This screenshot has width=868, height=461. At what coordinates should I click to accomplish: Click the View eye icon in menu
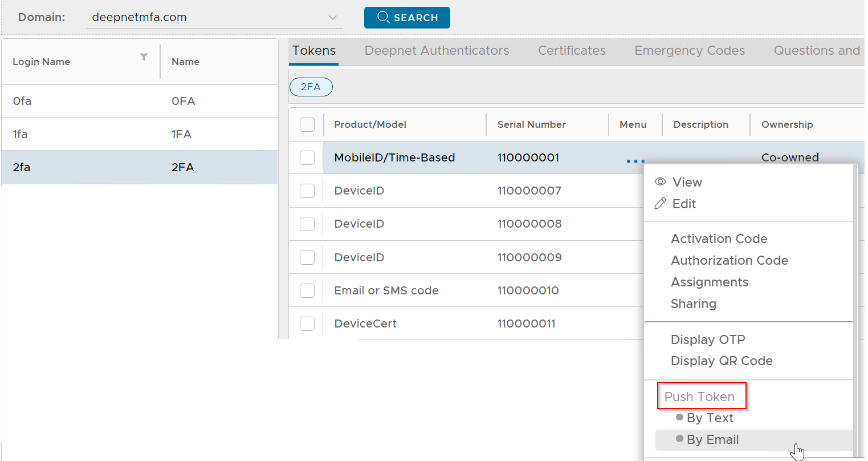click(660, 182)
